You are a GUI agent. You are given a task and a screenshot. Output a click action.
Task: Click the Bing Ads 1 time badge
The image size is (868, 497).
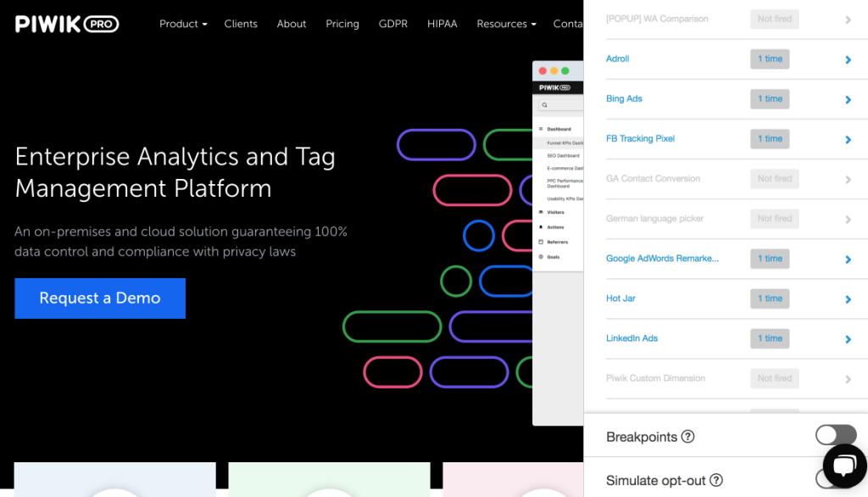coord(770,98)
